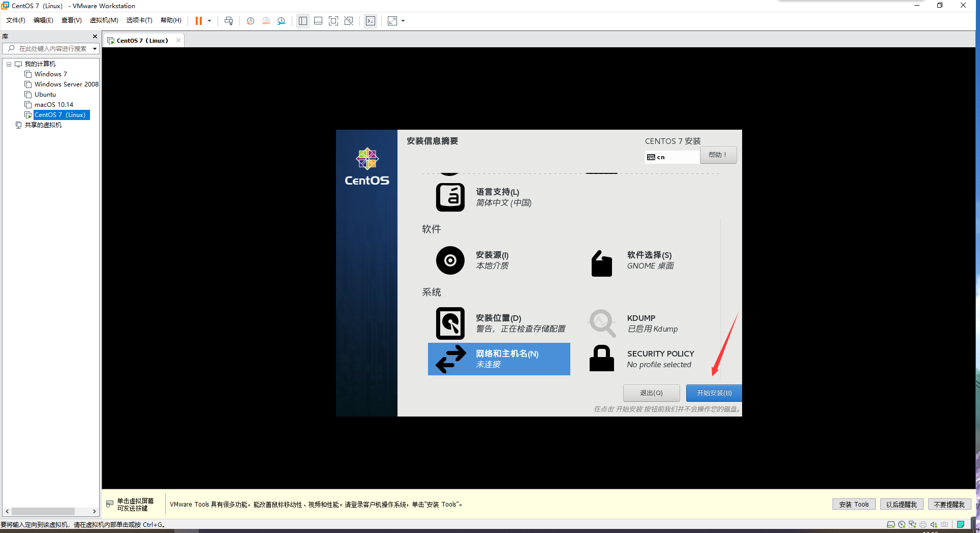The width and height of the screenshot is (980, 533).
Task: Click the network adapter status icon
Action: click(x=912, y=525)
